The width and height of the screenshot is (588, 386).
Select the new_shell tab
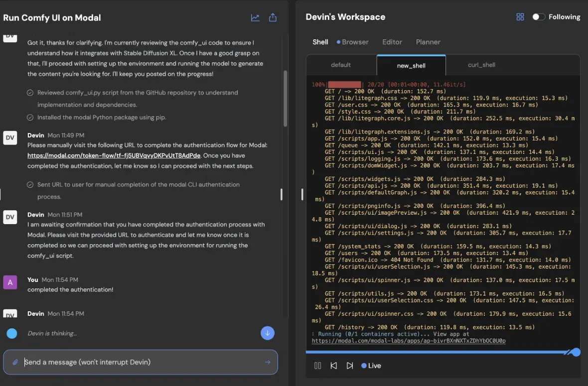[411, 65]
